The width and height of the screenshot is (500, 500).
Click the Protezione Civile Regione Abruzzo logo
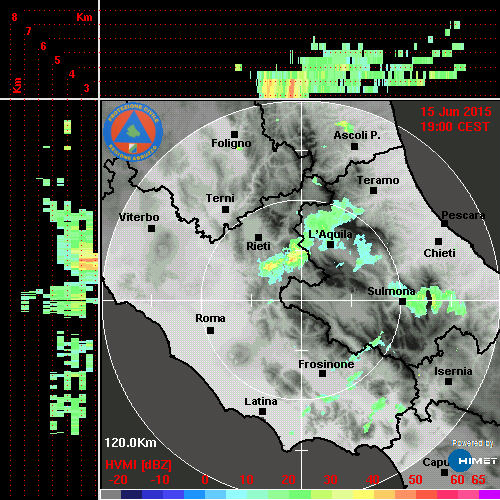(133, 132)
